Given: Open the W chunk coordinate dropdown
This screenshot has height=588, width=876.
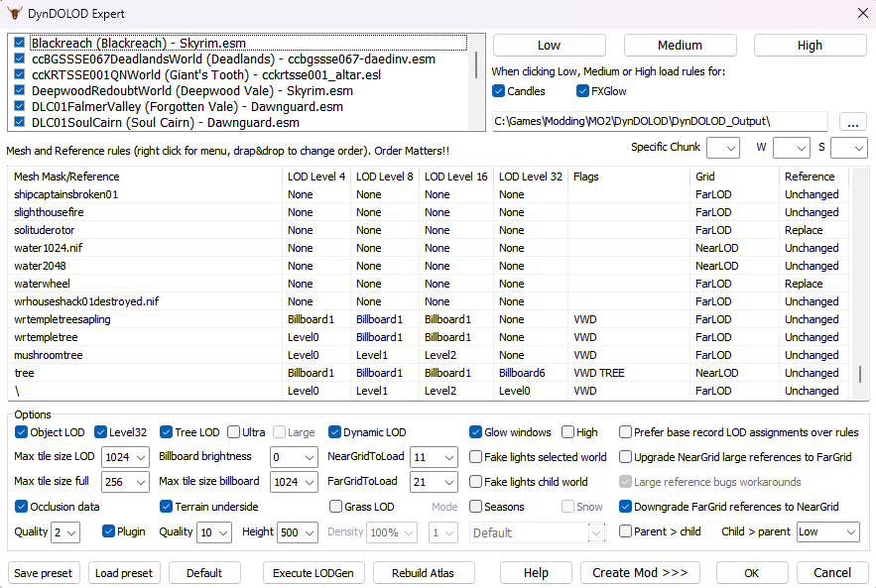Looking at the screenshot, I should (792, 148).
